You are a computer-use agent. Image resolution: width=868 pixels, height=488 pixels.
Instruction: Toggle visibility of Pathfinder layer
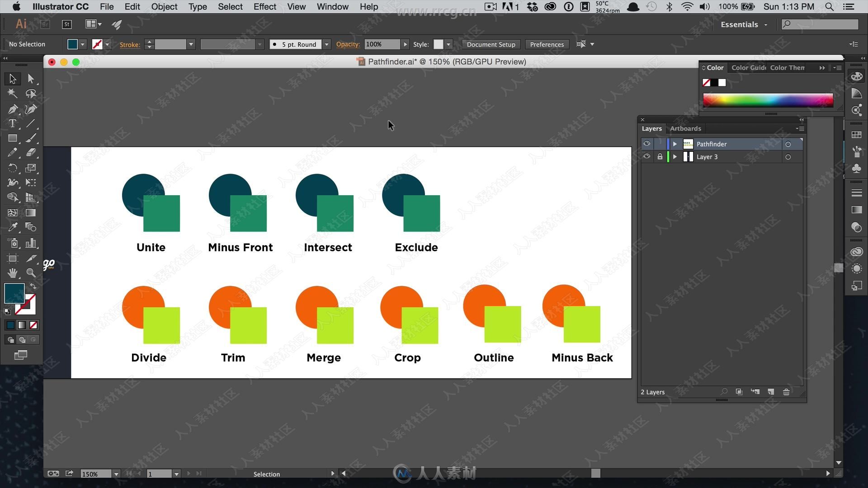[646, 144]
